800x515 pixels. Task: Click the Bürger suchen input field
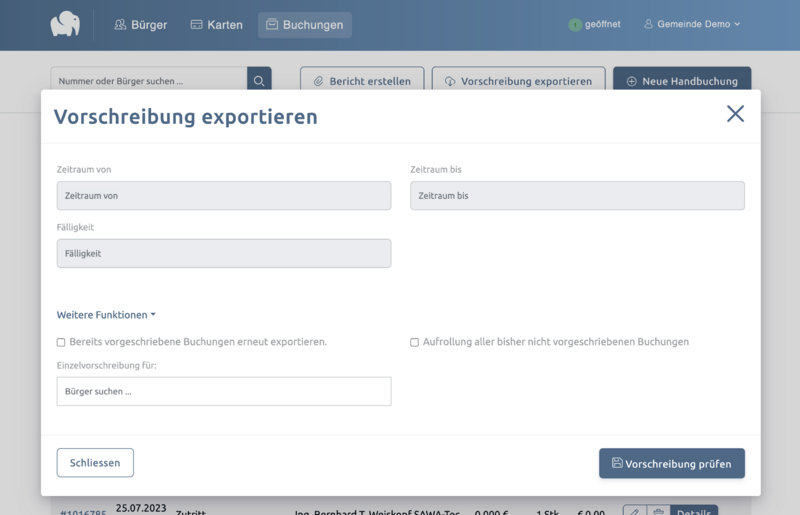224,391
